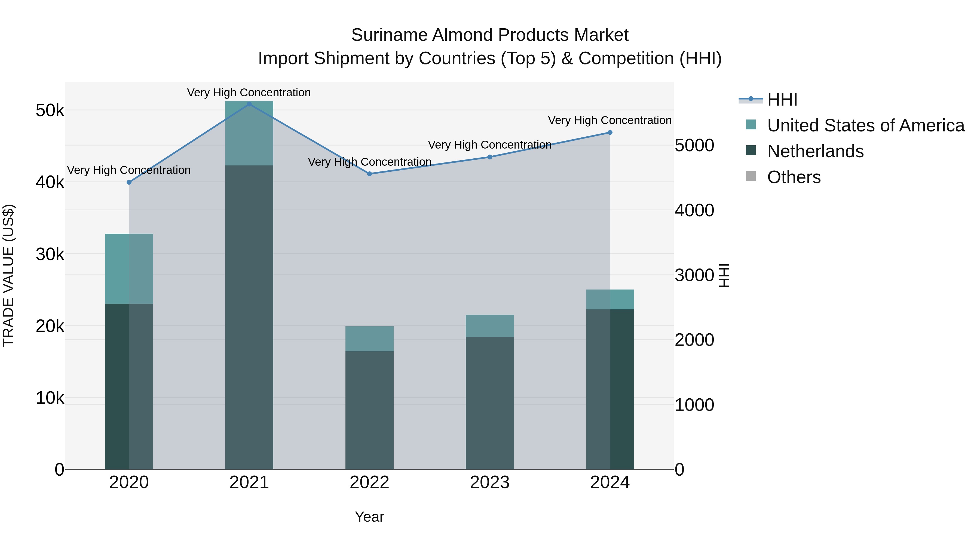Image resolution: width=980 pixels, height=551 pixels.
Task: Click the 2024 Netherlands bar segment
Action: point(610,389)
